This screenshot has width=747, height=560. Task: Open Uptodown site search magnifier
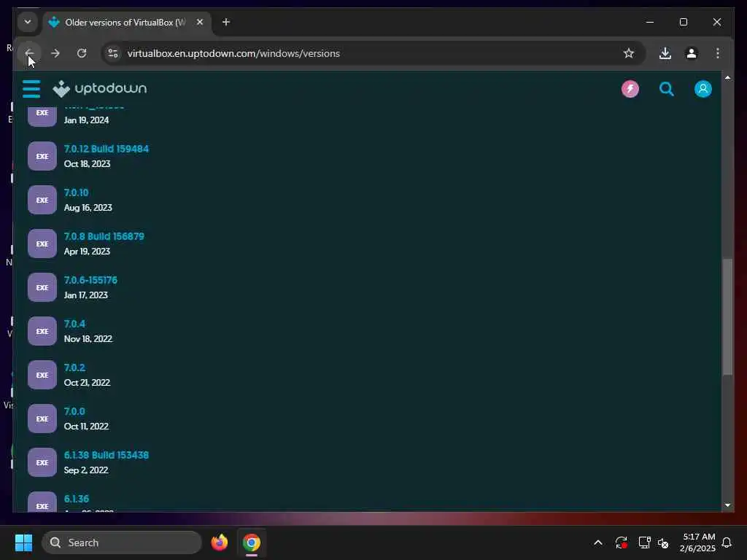[x=666, y=89]
